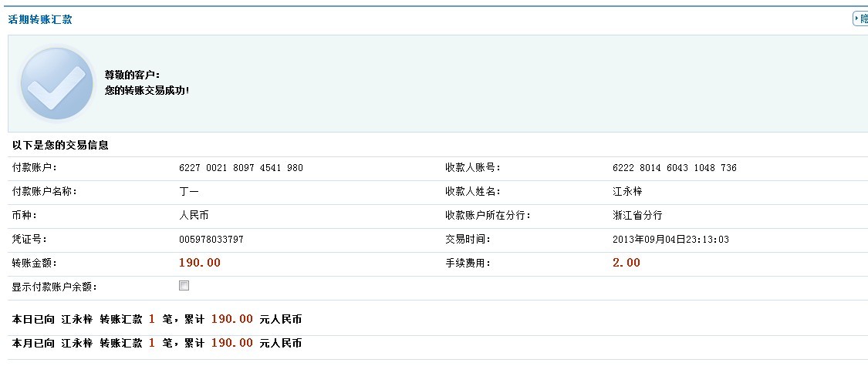Click the 以下是您的交易信息 section heading
The height and width of the screenshot is (366, 868).
click(x=60, y=145)
